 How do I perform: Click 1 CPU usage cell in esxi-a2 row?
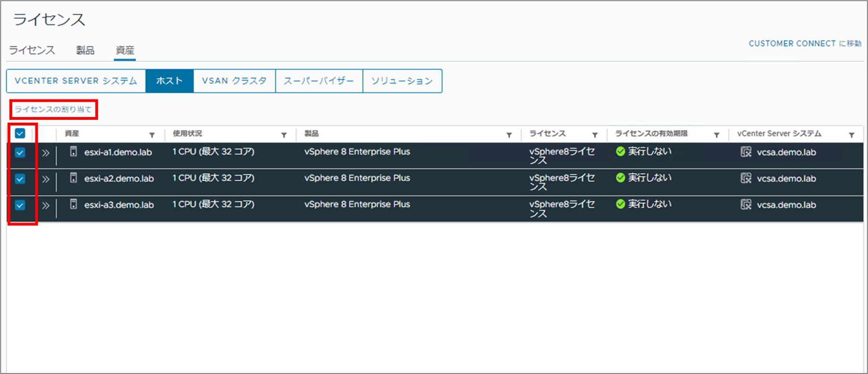[x=213, y=178]
